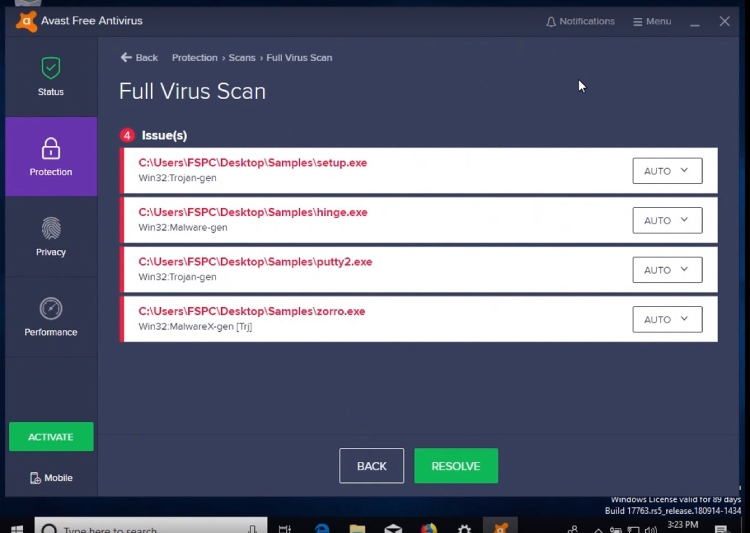Open Microsoft Edge from taskbar
Viewport: 750px width, 533px height.
point(321,528)
